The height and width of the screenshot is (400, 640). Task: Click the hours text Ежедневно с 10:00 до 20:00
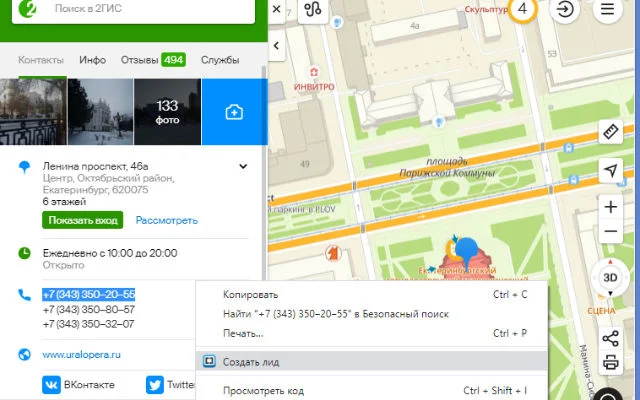coord(110,253)
